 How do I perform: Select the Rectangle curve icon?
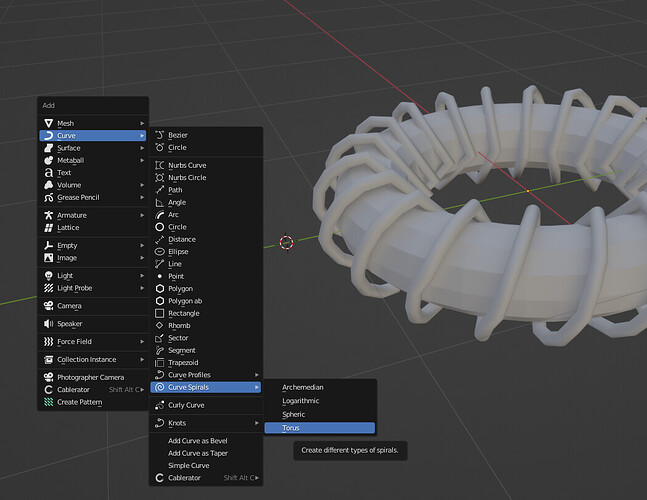pyautogui.click(x=159, y=313)
